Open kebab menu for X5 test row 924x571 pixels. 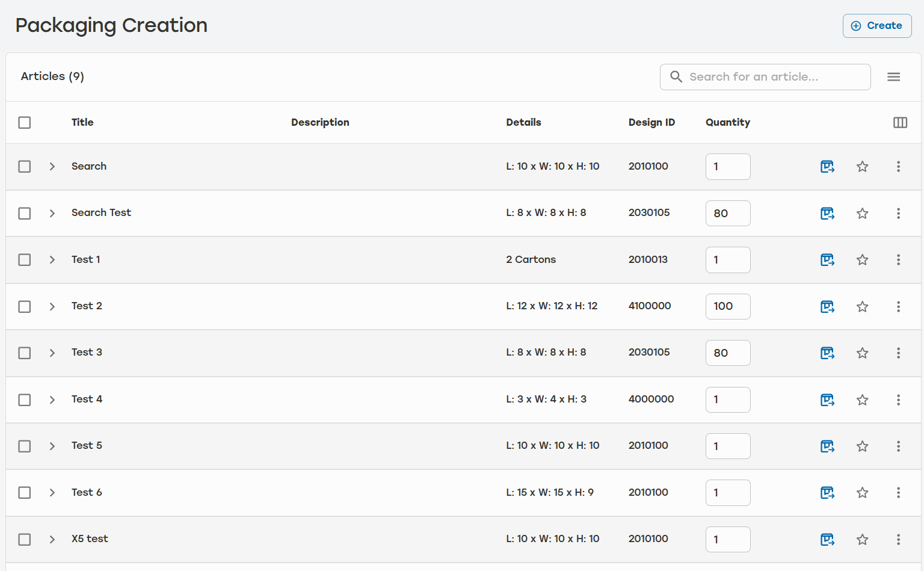pos(898,539)
